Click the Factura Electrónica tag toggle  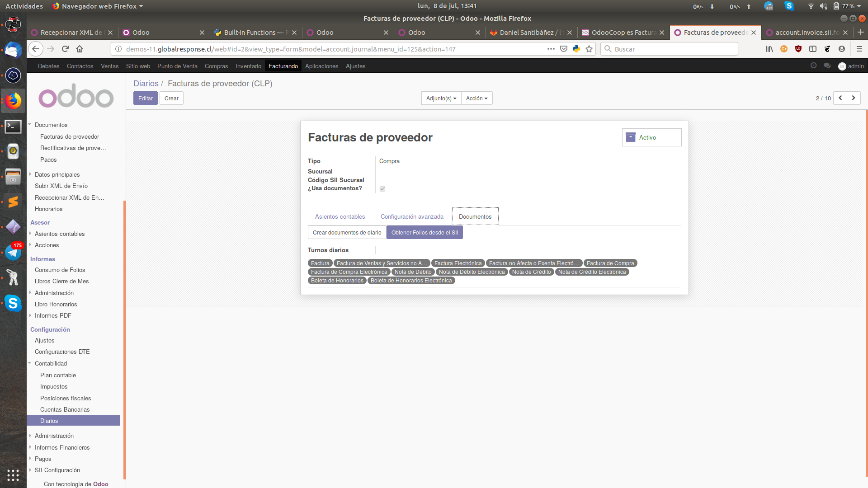tap(458, 263)
